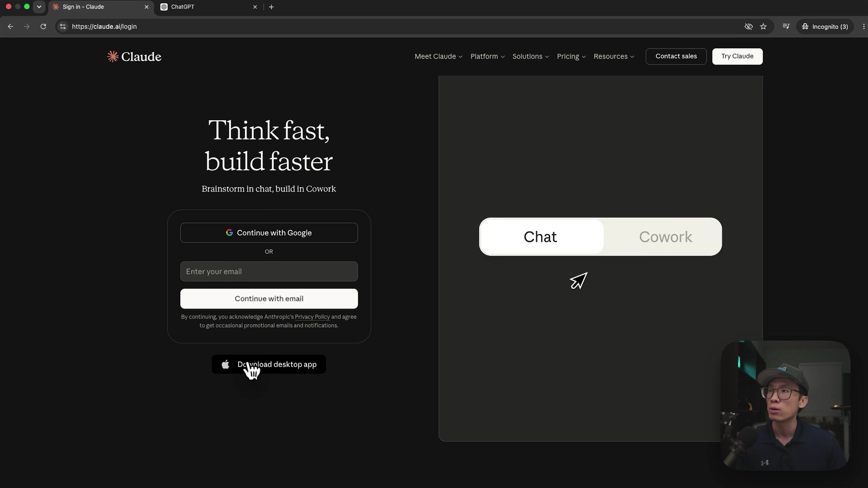868x488 pixels.
Task: Open the tab search dropdown arrow
Action: (x=39, y=7)
